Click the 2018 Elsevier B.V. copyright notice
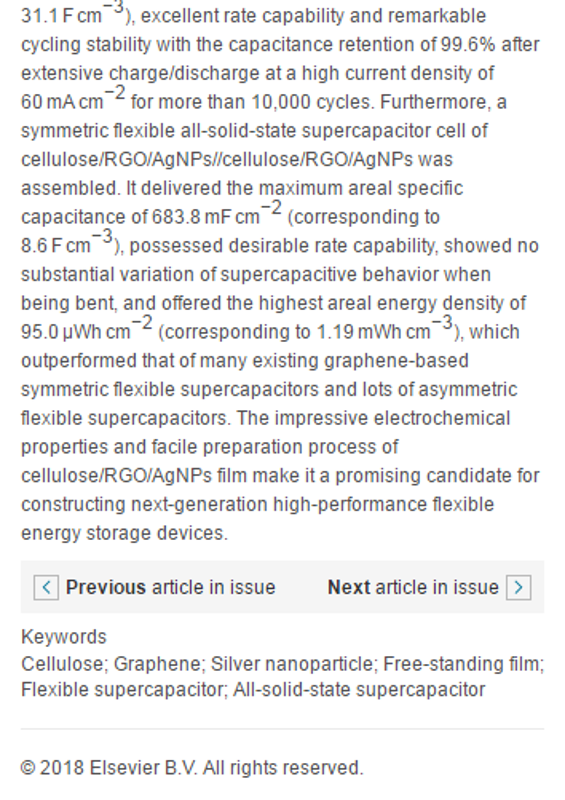 click(x=192, y=767)
